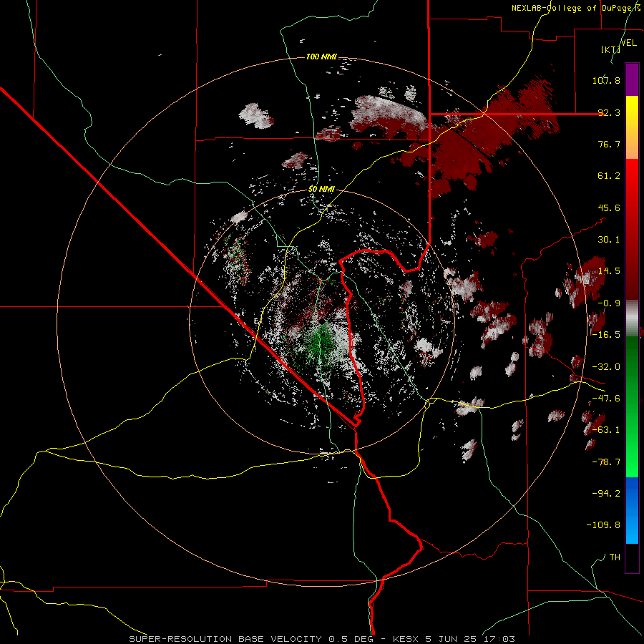Click the gray near-zero color bar segment
The width and height of the screenshot is (644, 644).
[x=632, y=317]
